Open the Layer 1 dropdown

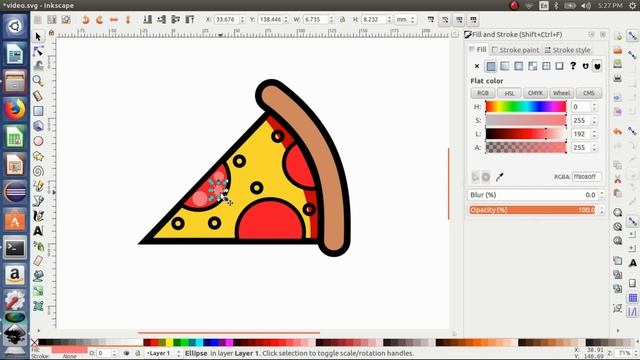163,353
